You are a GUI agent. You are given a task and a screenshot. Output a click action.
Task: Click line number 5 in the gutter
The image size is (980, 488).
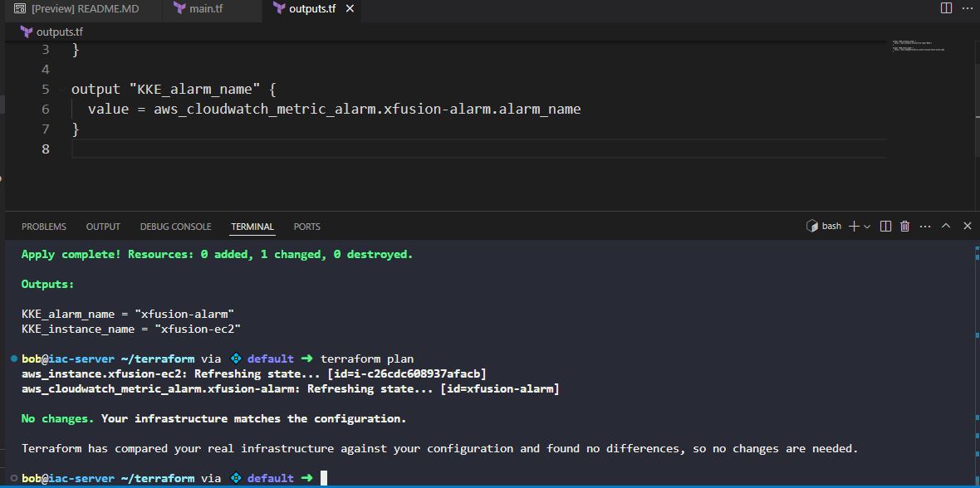coord(45,89)
